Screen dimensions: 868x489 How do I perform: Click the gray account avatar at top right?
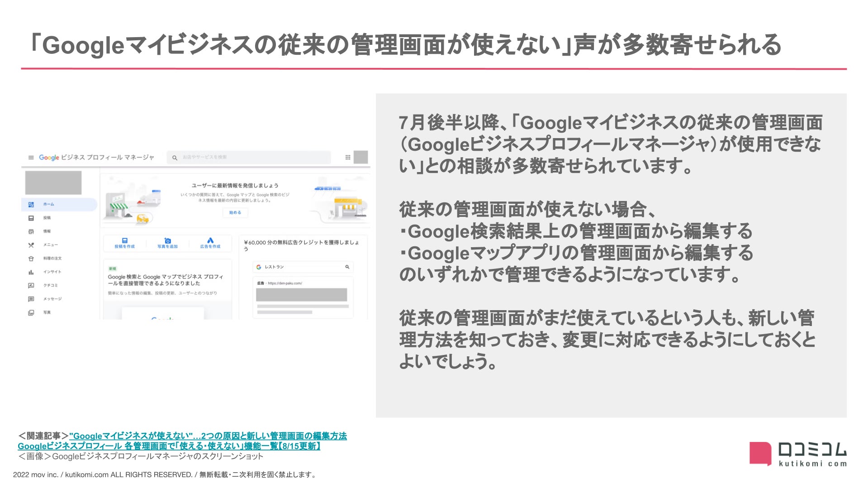click(x=360, y=157)
